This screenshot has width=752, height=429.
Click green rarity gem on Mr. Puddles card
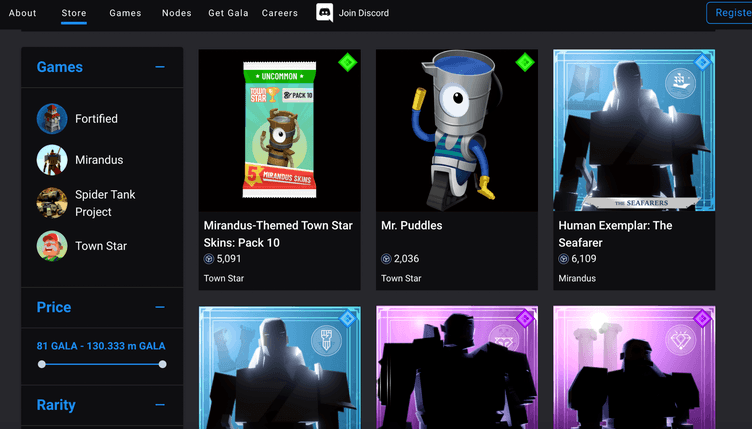pos(525,62)
